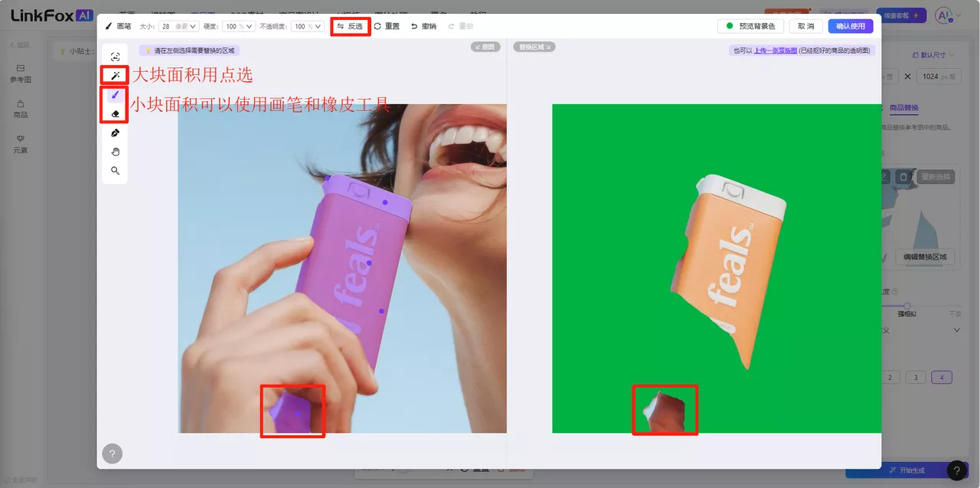Image resolution: width=980 pixels, height=488 pixels.
Task: Click the 不变 slider label
Action: (x=955, y=314)
